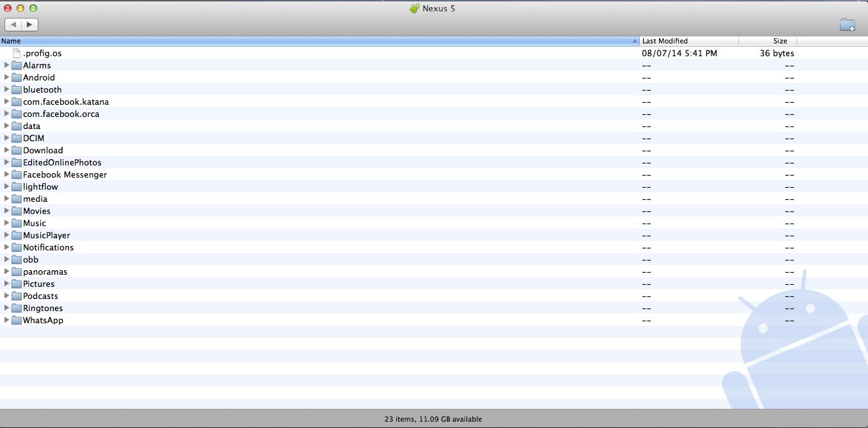Click the lightflow folder icon

click(17, 187)
